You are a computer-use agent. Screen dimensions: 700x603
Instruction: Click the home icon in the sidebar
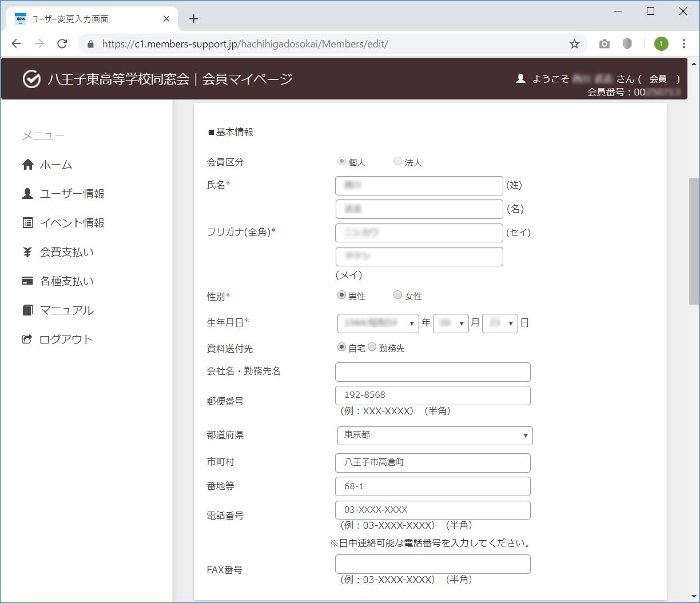(27, 165)
